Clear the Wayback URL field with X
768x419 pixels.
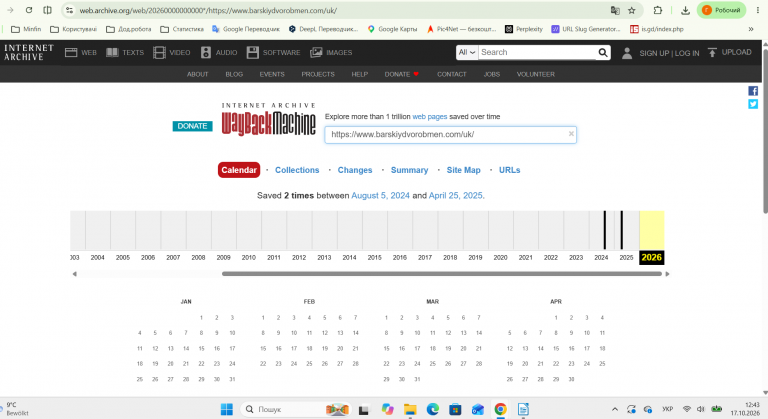click(571, 134)
